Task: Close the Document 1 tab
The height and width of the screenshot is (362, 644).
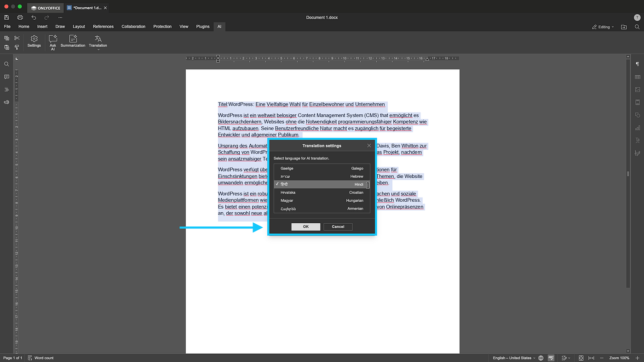Action: (105, 8)
